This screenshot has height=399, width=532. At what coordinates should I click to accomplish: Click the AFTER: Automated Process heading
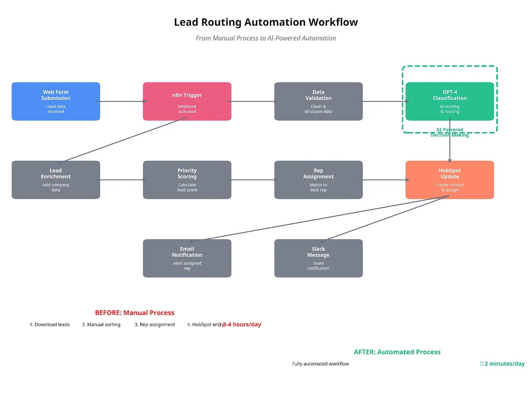pyautogui.click(x=397, y=352)
